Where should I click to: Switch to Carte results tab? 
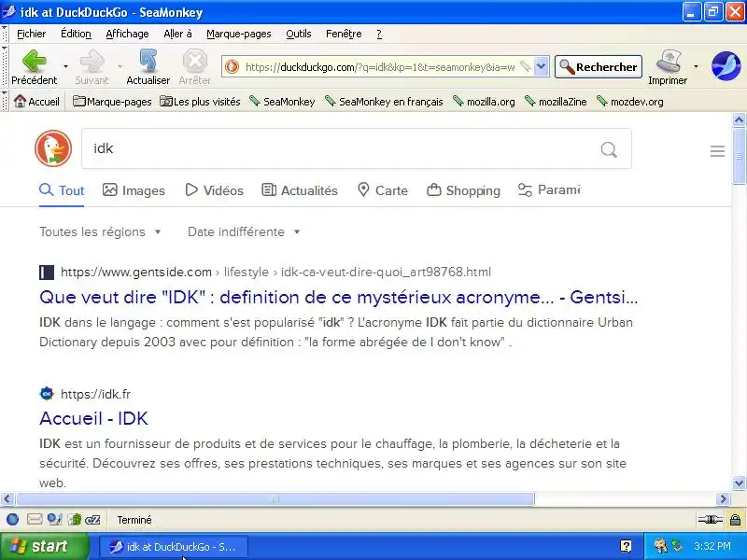[x=383, y=190]
